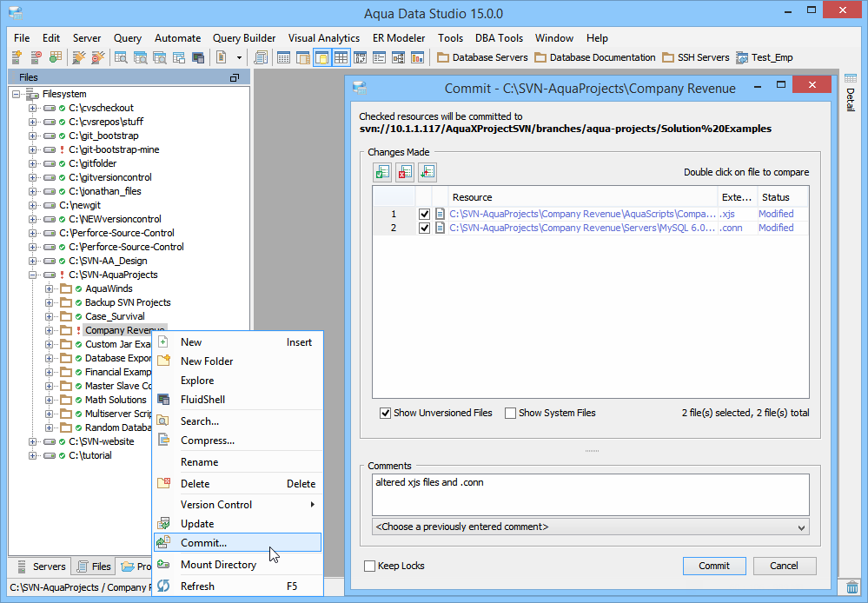Click the Select All icon in Changes Made
This screenshot has height=603, width=868.
382,172
